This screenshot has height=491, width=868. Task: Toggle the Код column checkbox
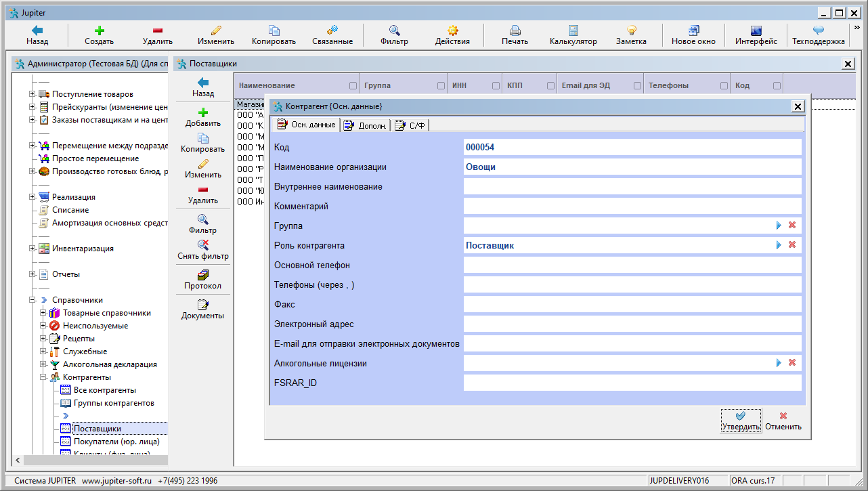click(x=777, y=86)
